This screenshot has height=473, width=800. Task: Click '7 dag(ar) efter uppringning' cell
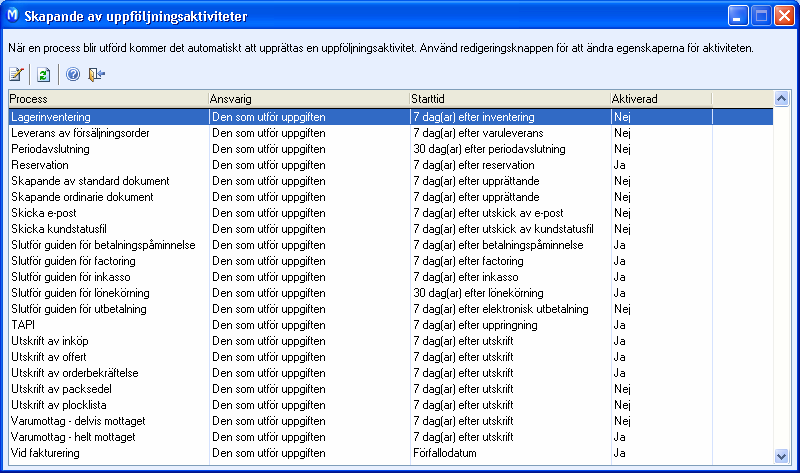point(476,325)
